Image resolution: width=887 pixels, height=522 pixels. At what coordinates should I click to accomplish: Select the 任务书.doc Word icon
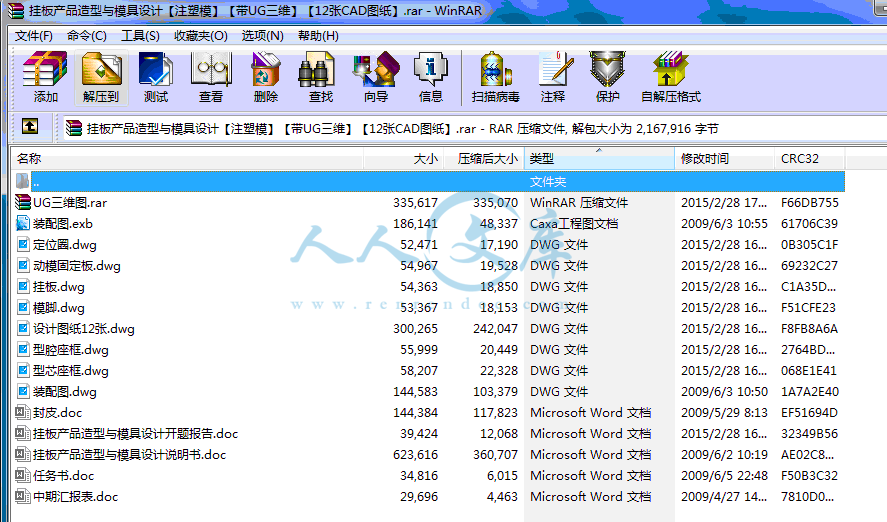click(x=23, y=475)
